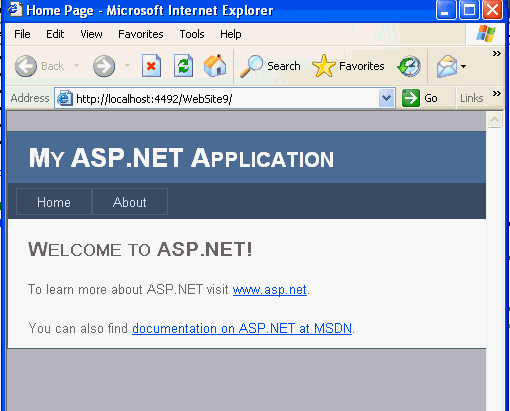Expand the Links bar chevron

(x=497, y=93)
